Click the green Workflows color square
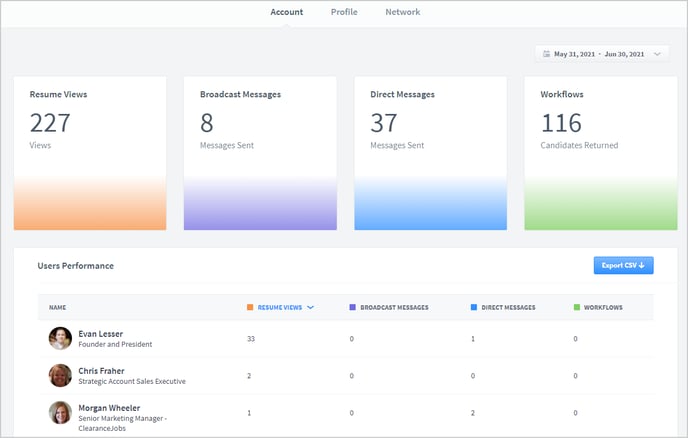Viewport: 688px width, 438px height. tap(577, 307)
